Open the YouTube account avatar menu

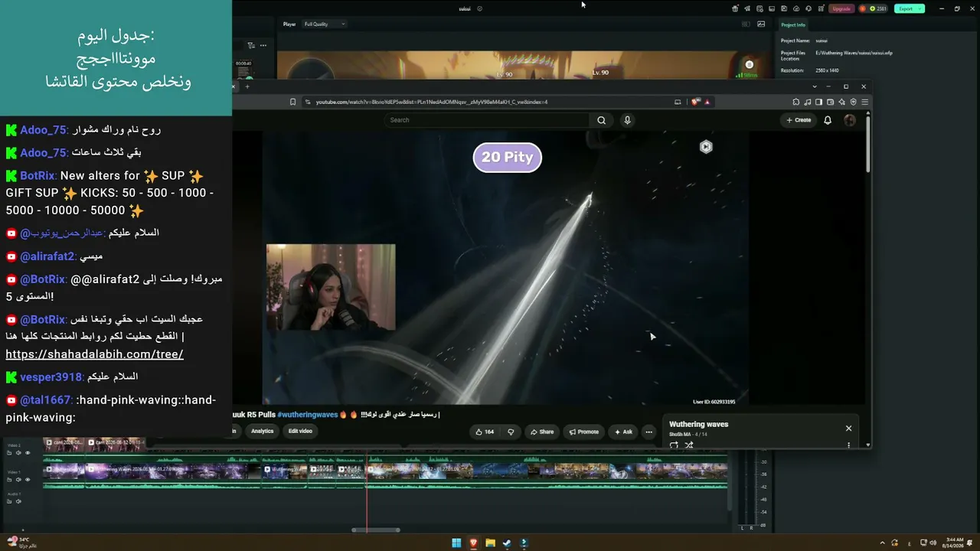pos(850,120)
